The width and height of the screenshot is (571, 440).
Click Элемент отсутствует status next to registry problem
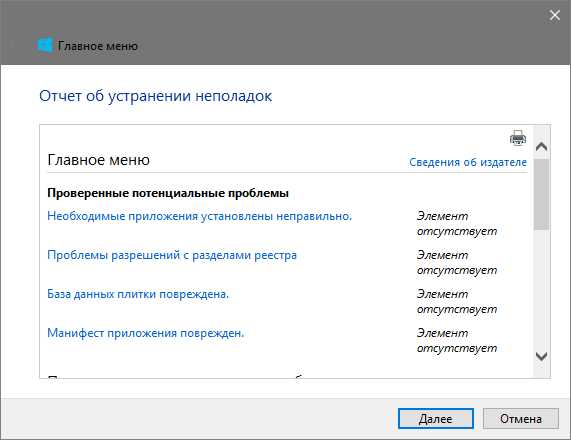click(x=457, y=263)
